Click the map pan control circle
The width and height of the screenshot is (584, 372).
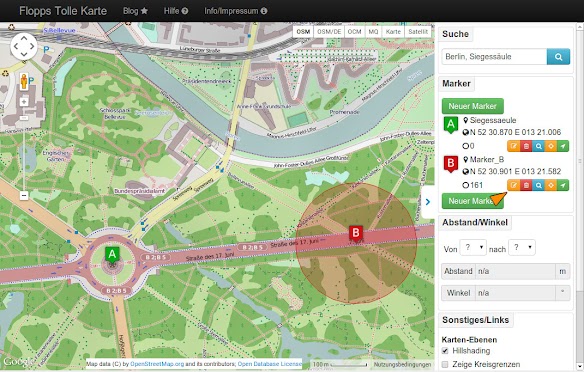point(24,47)
